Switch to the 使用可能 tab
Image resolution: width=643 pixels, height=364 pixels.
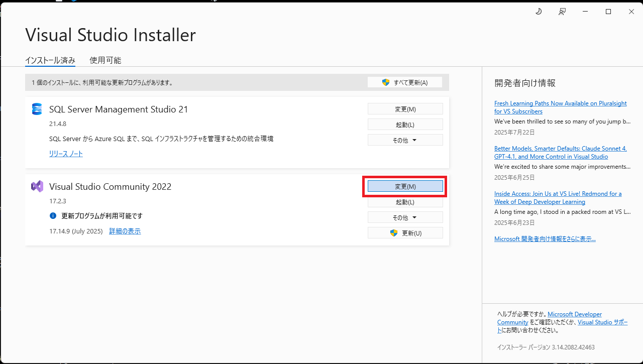click(105, 60)
